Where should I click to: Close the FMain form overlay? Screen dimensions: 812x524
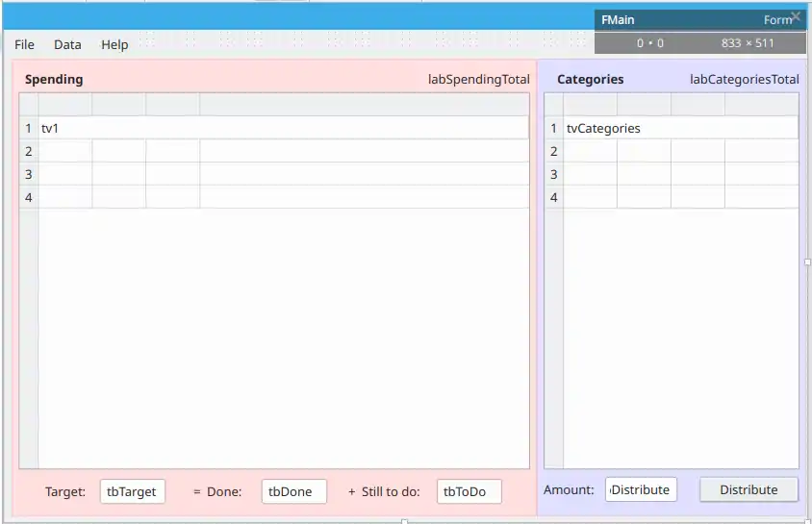796,16
